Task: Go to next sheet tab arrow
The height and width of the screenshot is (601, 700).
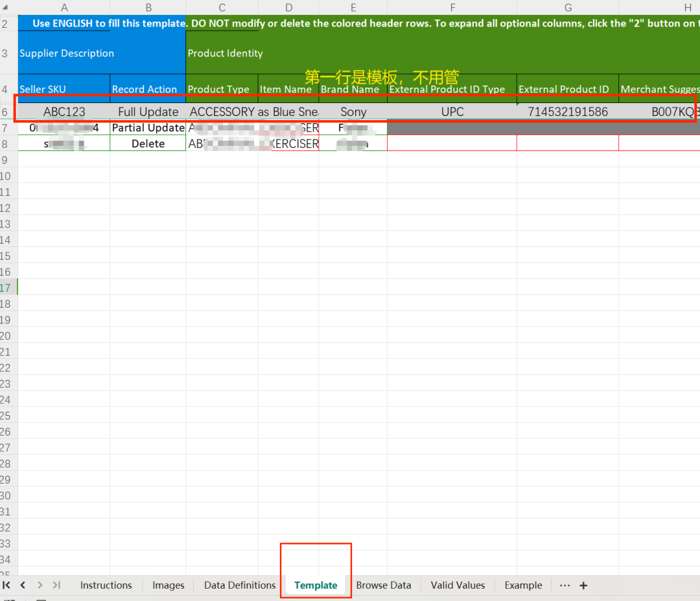Action: coord(40,585)
